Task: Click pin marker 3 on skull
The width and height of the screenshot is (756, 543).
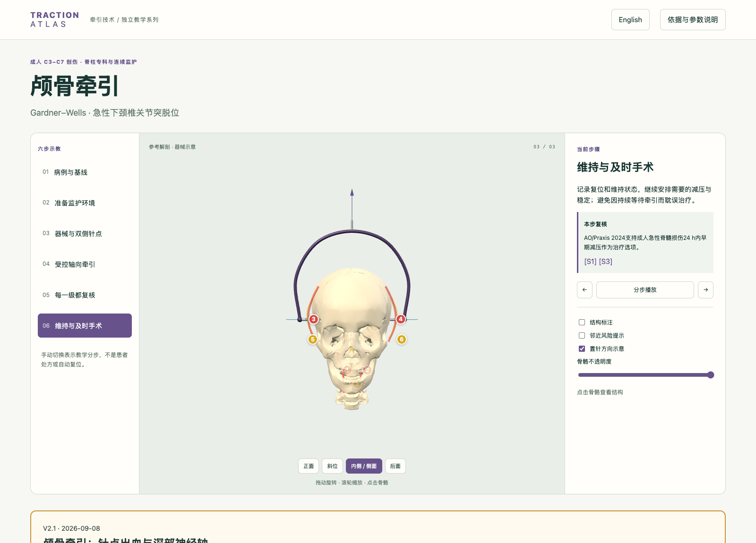Action: [x=313, y=319]
